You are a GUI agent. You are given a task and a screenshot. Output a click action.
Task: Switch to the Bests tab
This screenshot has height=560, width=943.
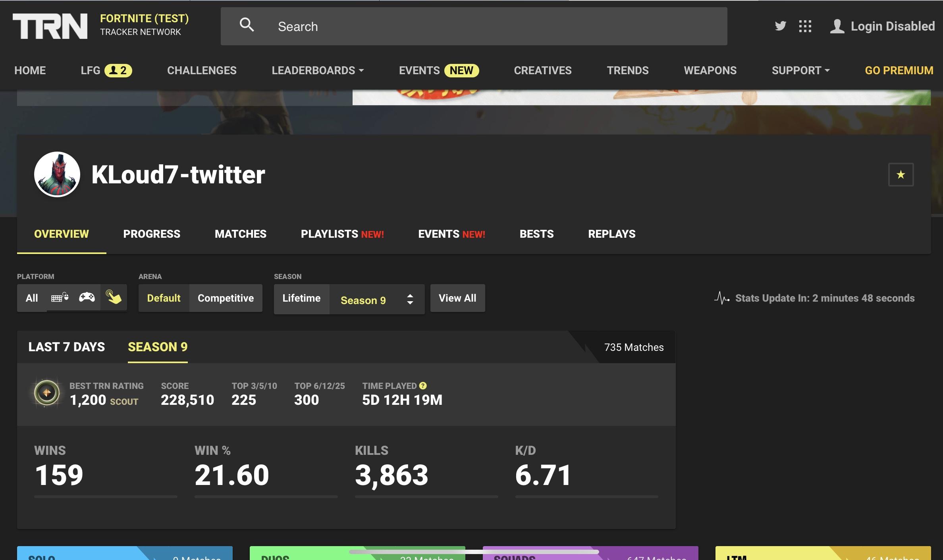click(536, 234)
